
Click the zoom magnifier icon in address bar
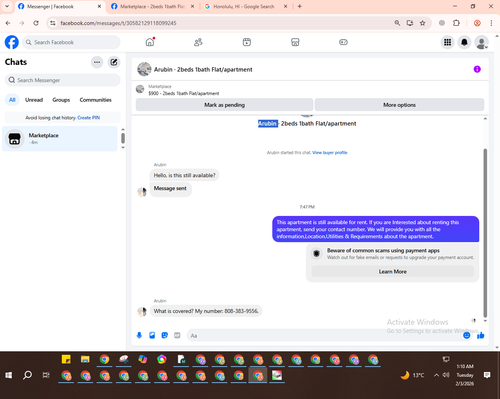point(397,23)
